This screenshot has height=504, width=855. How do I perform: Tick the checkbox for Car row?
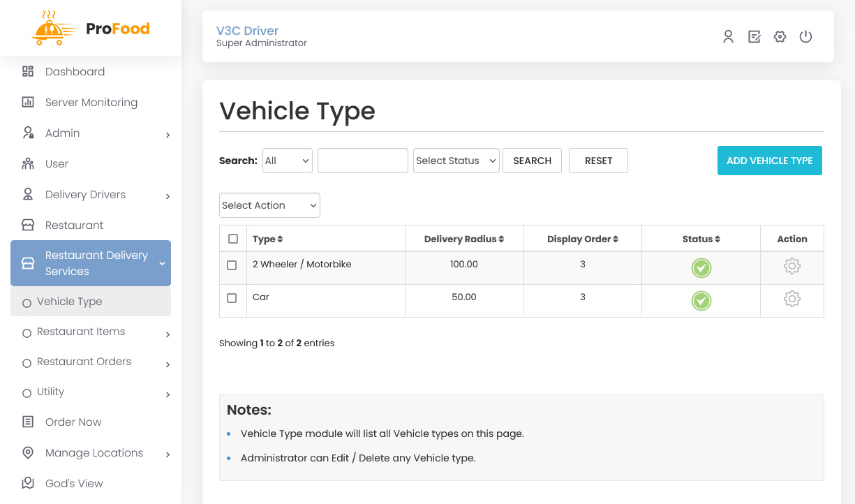click(x=232, y=298)
